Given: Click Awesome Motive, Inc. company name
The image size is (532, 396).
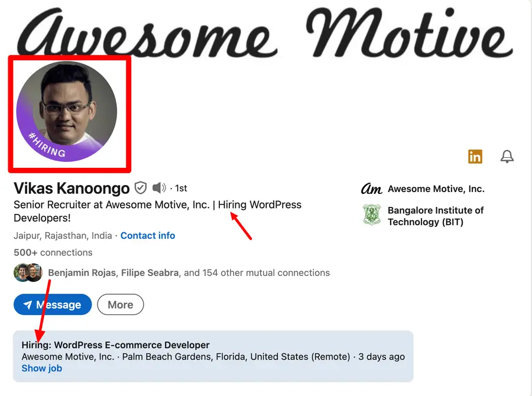Looking at the screenshot, I should 436,189.
